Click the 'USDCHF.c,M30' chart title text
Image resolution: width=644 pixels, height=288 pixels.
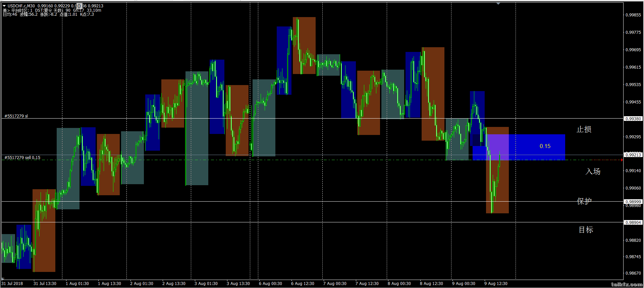21,6
